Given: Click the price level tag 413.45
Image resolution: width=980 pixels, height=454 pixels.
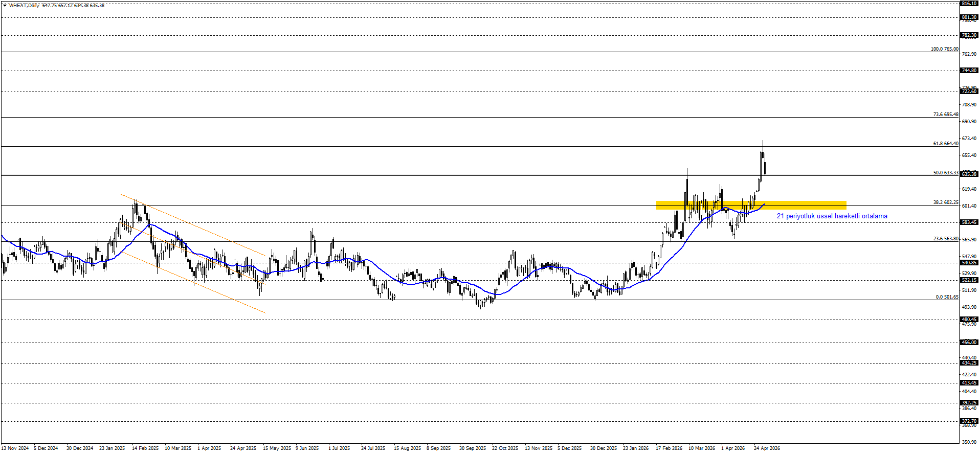Looking at the screenshot, I should coord(969,383).
